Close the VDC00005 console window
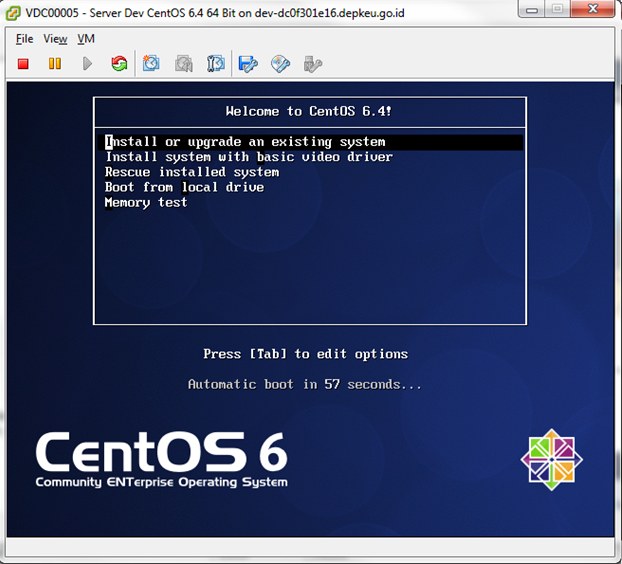The image size is (622, 564). click(593, 10)
